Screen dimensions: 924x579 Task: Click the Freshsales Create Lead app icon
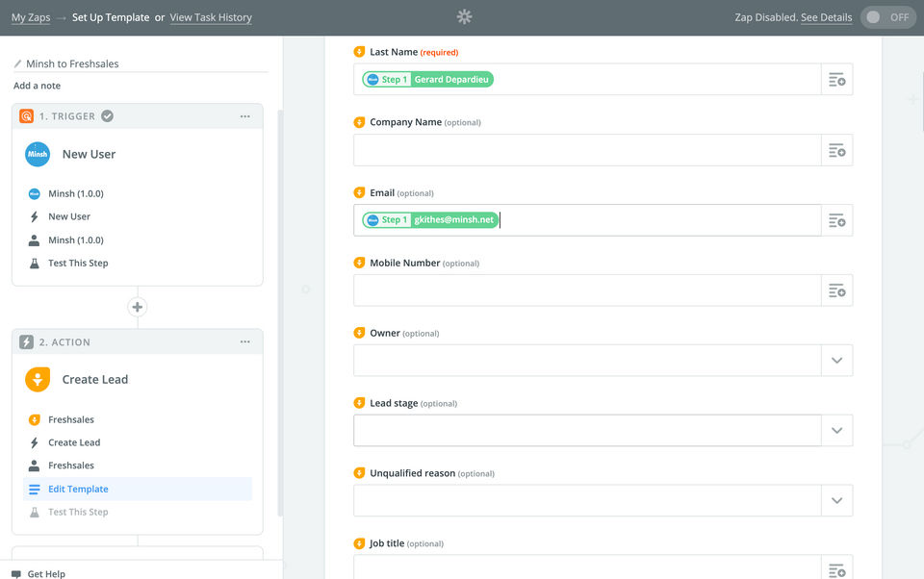coord(38,380)
